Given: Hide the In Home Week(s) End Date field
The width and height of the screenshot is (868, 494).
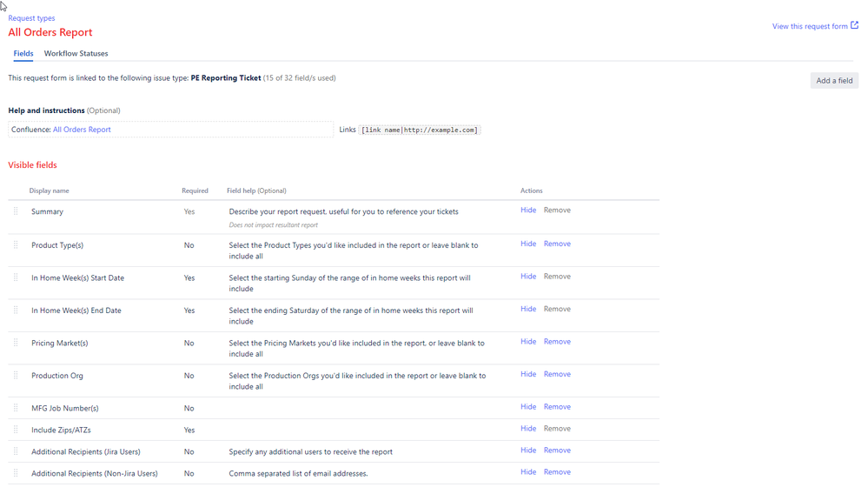Looking at the screenshot, I should pyautogui.click(x=528, y=309).
